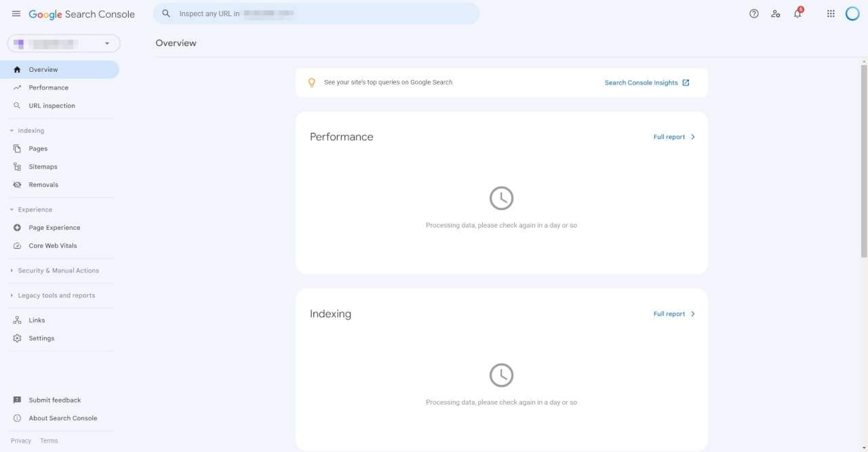Click the Removals crossed-eye icon
This screenshot has height=452, width=868.
click(x=17, y=185)
